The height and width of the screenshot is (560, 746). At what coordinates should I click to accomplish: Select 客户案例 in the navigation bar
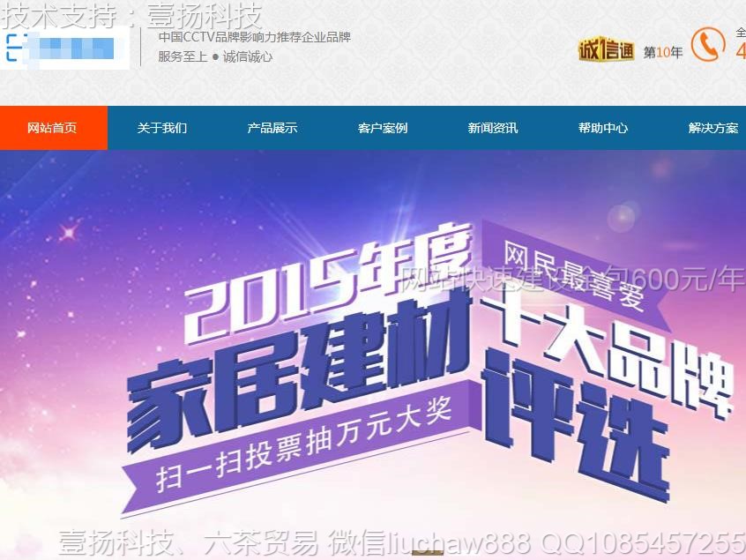383,128
